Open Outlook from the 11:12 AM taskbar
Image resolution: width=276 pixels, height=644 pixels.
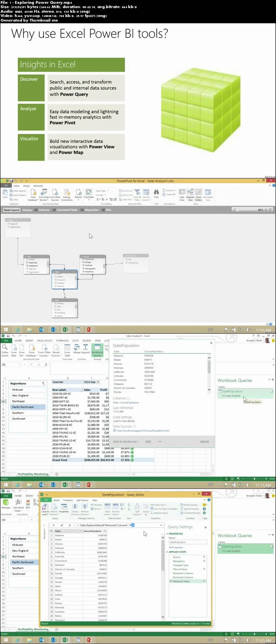42,484
